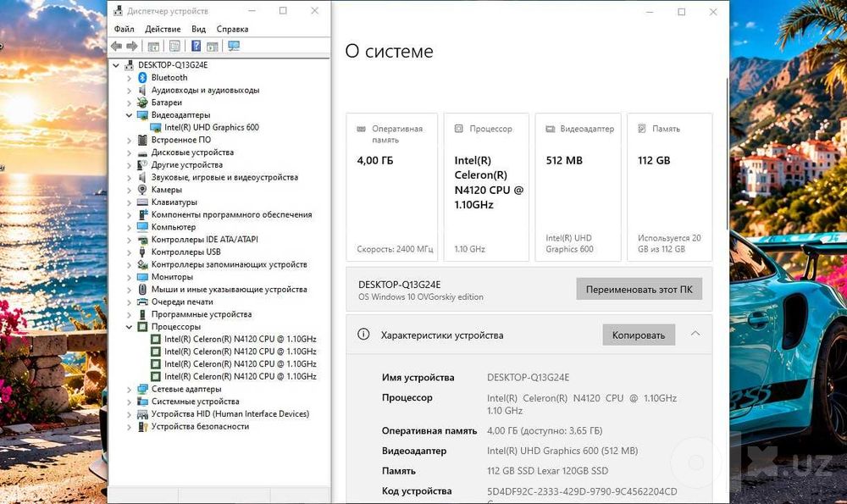The height and width of the screenshot is (504, 847).
Task: Expand the Системные устройства branch
Action: 129,402
